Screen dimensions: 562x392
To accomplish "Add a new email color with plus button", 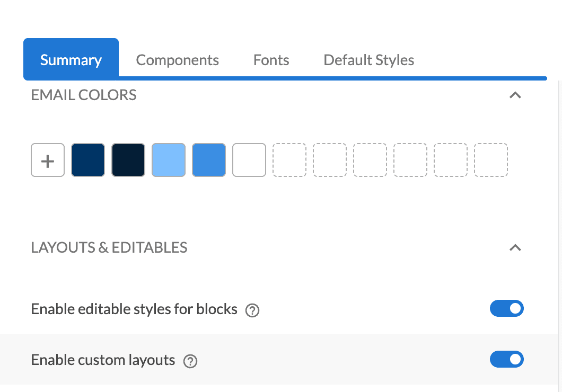I will click(x=48, y=160).
